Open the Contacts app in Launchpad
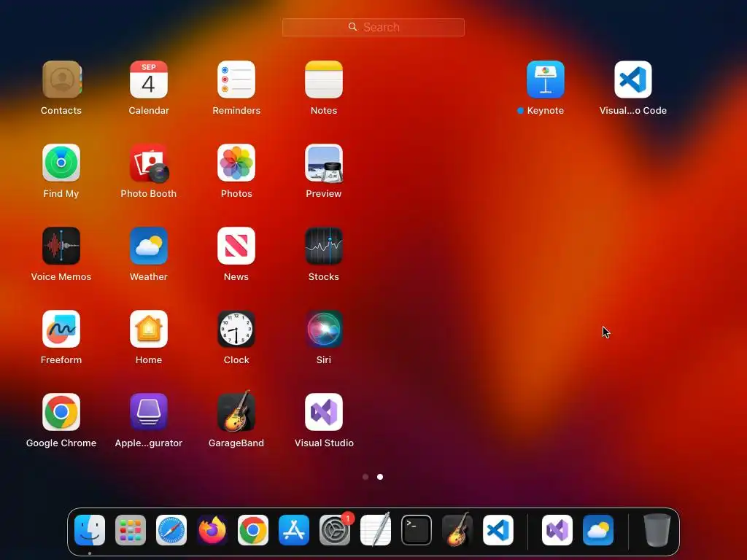 pos(61,79)
